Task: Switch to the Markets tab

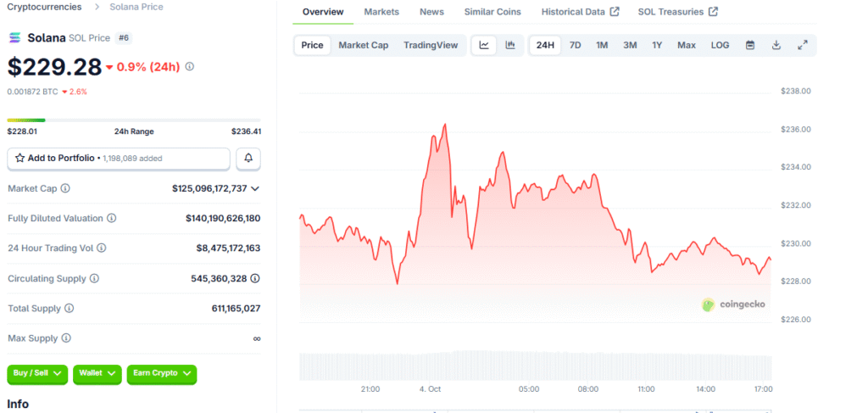Action: (x=381, y=12)
